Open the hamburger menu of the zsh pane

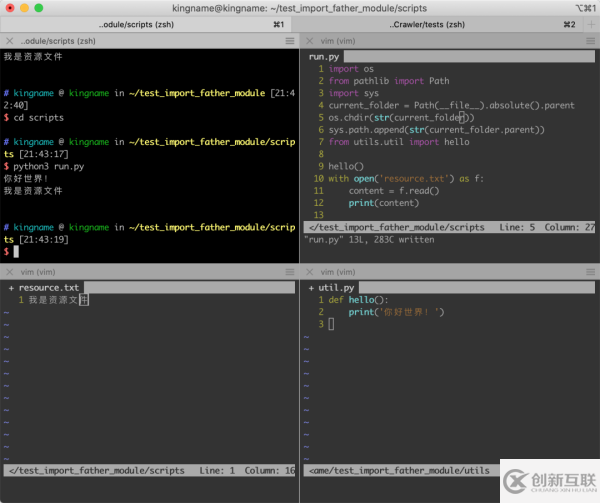click(290, 41)
